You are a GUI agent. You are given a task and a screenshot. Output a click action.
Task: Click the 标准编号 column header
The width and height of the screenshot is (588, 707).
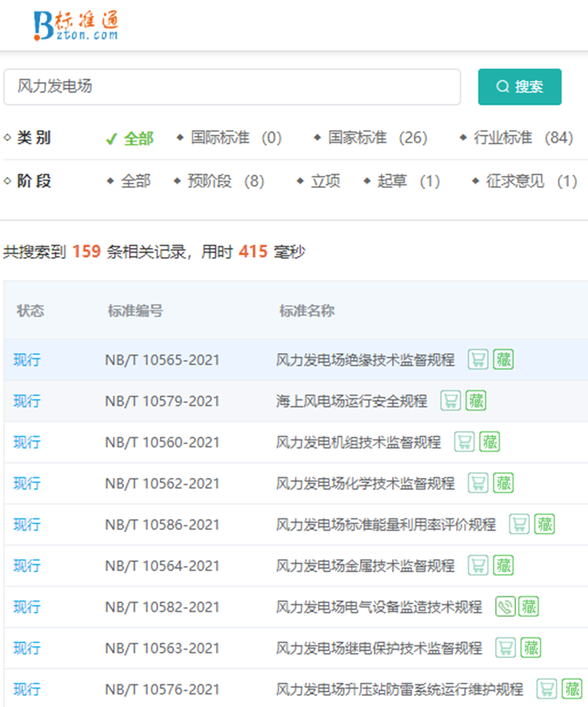coord(135,310)
